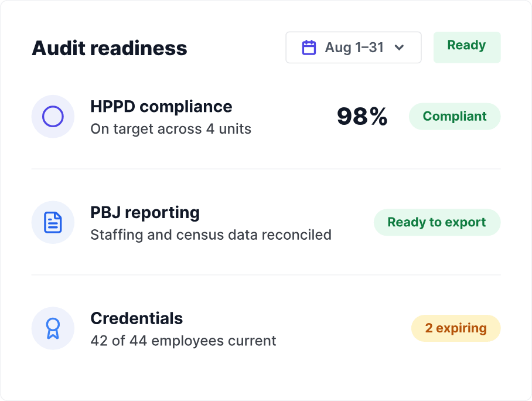Screen dimensions: 532x401
Task: Click the 98% compliance value
Action: click(362, 117)
